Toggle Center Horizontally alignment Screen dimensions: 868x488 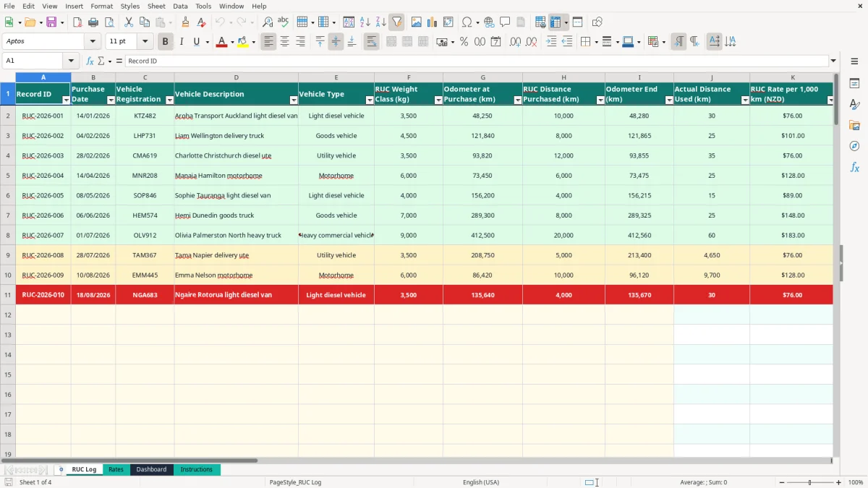[x=285, y=42]
